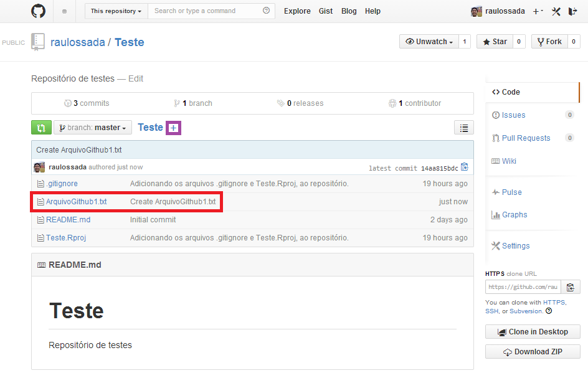Open the 'Initial commit' message link
Image resolution: width=588 pixels, height=378 pixels.
153,220
